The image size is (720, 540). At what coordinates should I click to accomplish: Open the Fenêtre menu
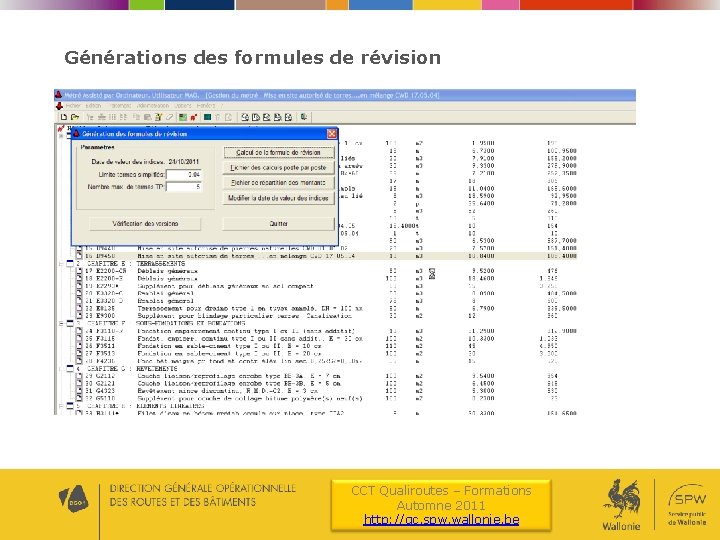(x=206, y=106)
